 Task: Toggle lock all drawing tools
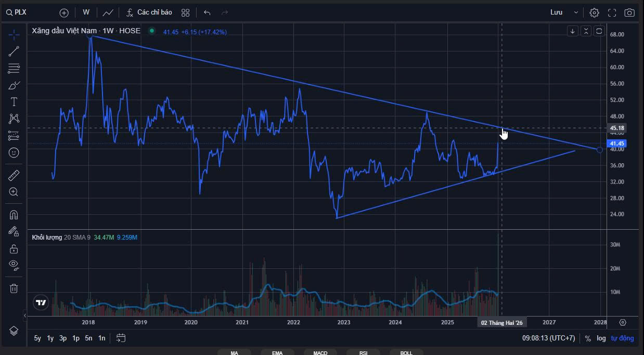coord(14,249)
